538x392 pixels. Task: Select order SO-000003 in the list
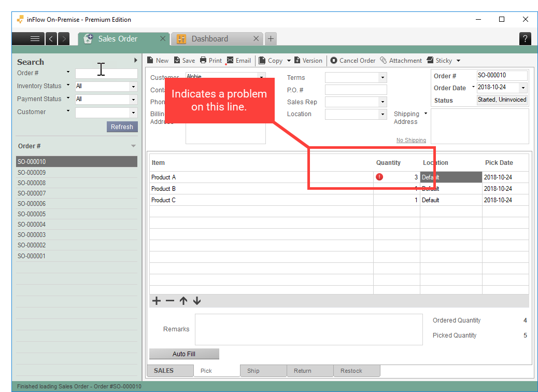(x=77, y=235)
